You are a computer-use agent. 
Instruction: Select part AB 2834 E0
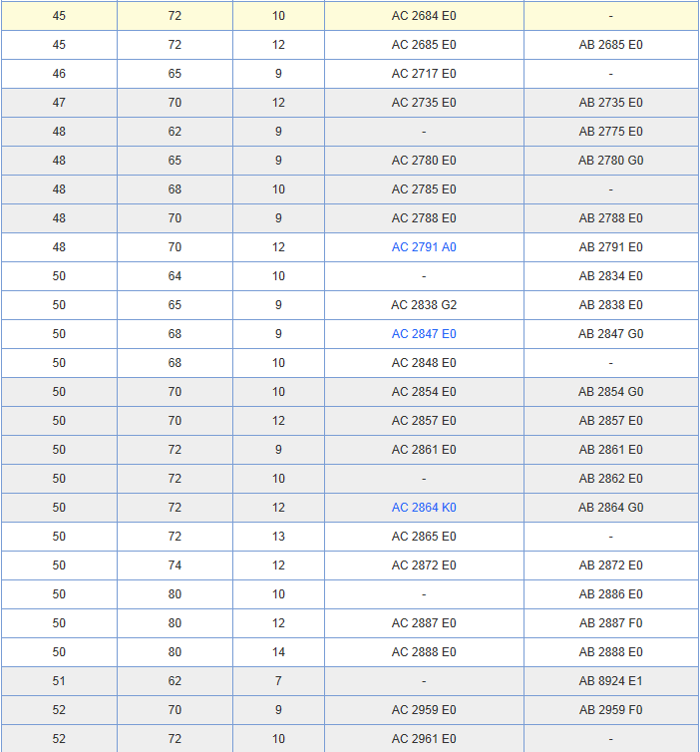(610, 276)
